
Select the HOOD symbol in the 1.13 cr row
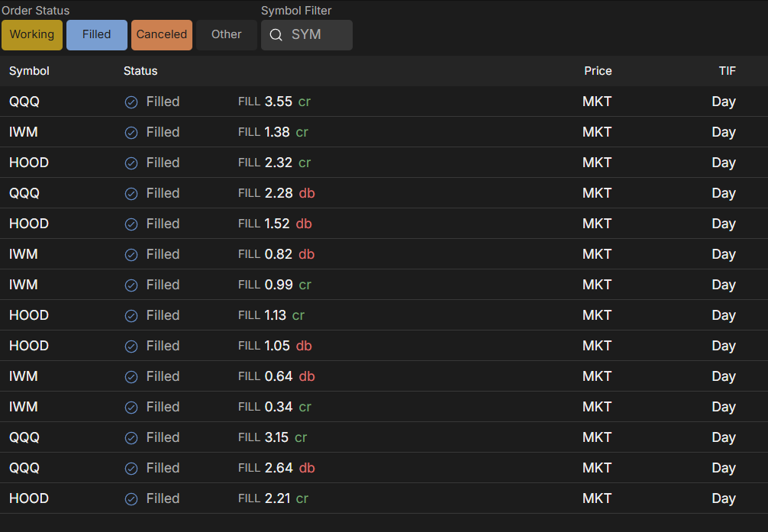29,315
